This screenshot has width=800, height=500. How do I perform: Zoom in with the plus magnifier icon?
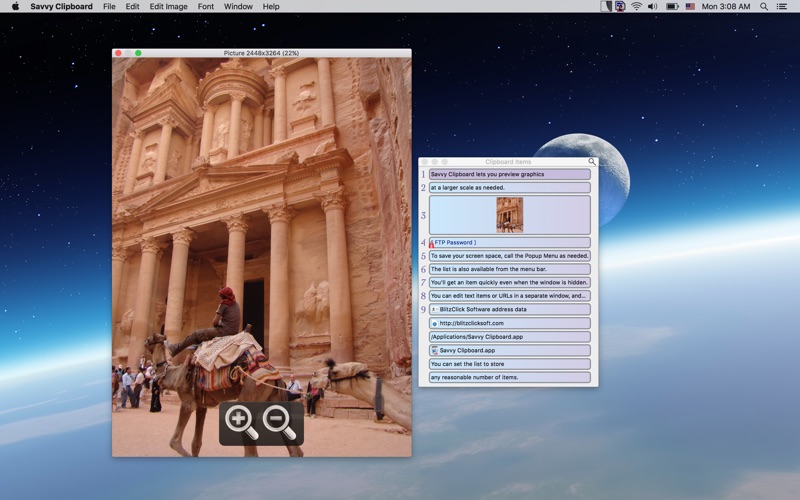coord(241,423)
